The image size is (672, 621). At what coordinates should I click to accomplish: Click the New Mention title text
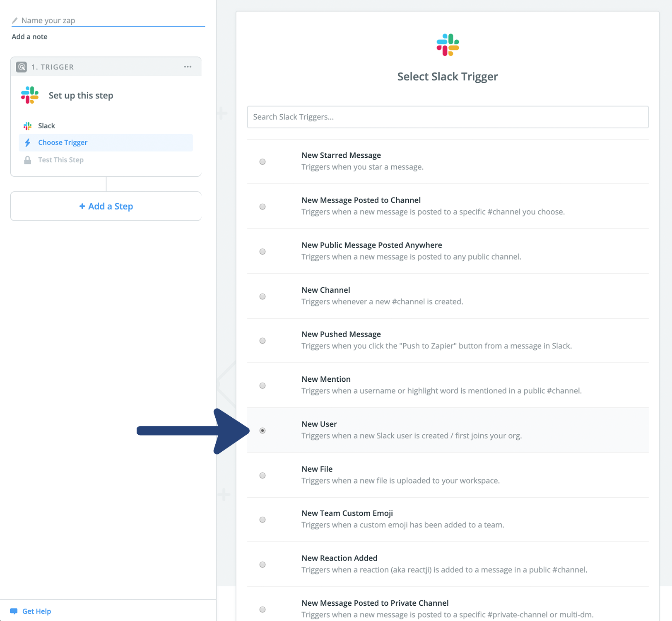click(x=326, y=379)
